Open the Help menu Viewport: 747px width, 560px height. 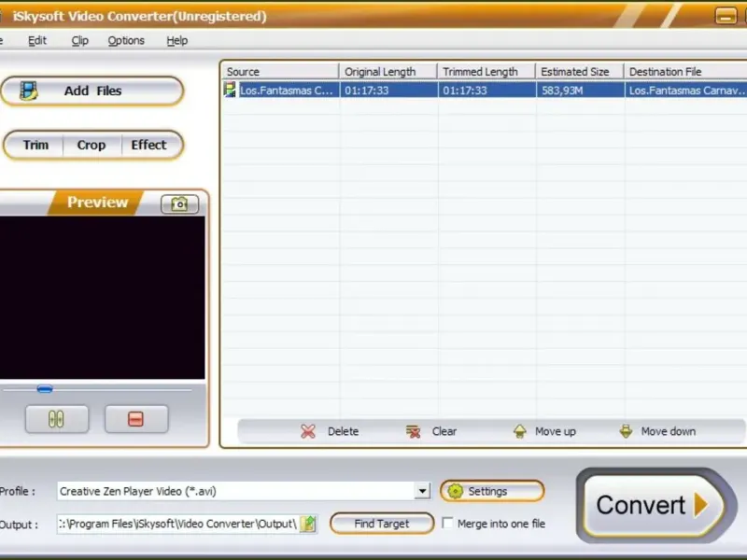tap(177, 40)
